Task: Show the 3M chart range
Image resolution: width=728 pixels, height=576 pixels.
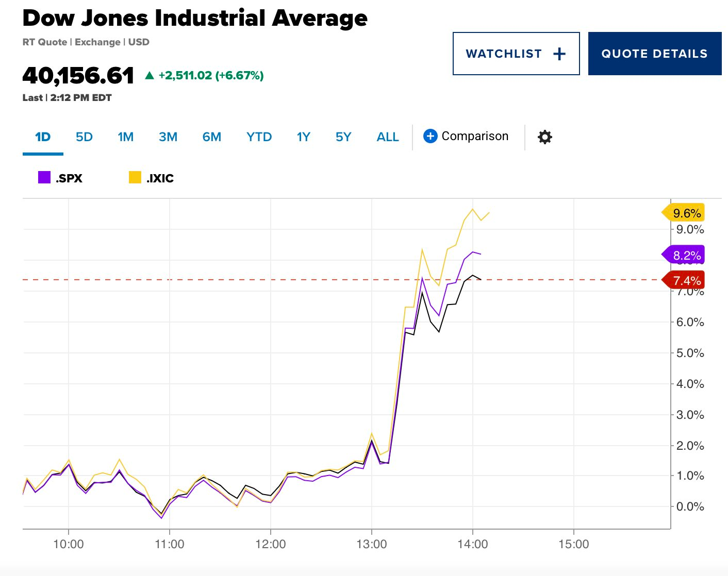Action: [168, 137]
